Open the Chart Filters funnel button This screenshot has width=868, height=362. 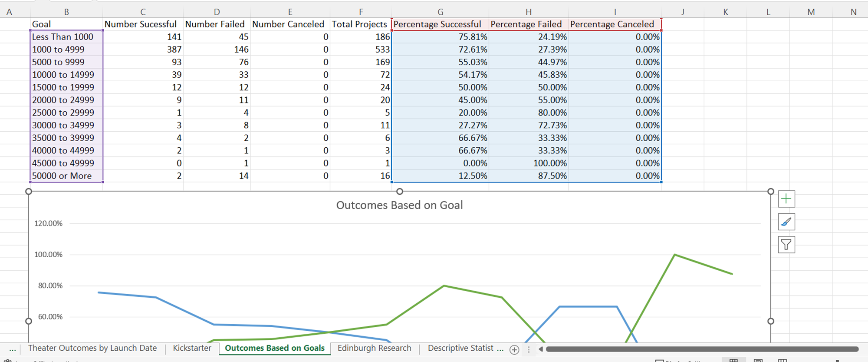[786, 245]
